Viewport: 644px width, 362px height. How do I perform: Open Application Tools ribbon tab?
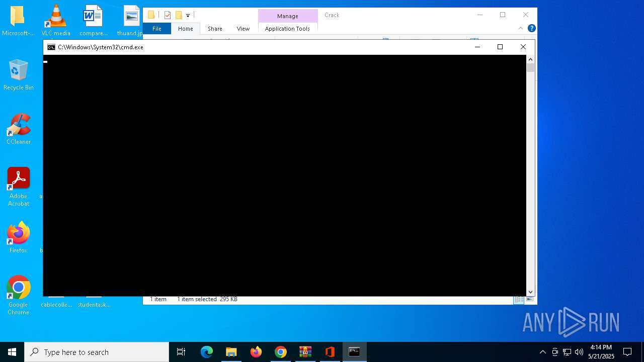click(287, 29)
